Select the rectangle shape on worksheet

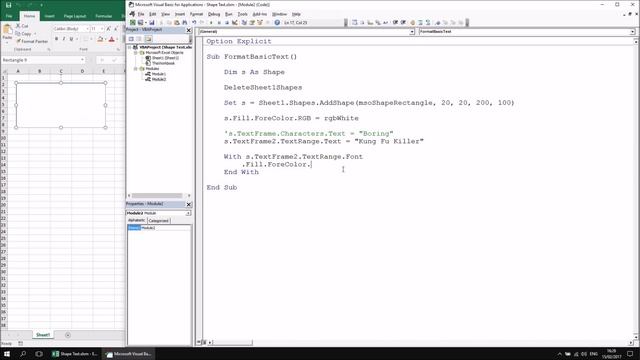[61, 105]
